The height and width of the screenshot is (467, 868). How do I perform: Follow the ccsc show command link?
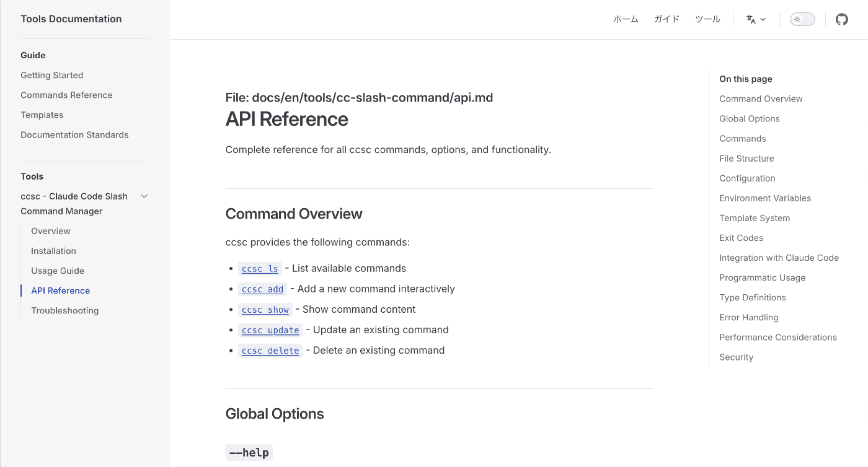[265, 310]
